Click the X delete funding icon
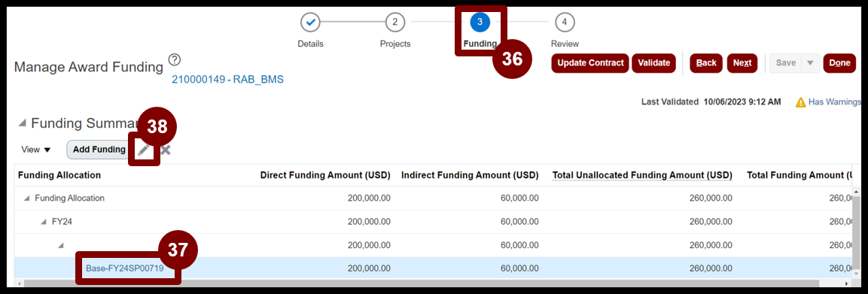Viewport: 868px width, 294px height. pos(165,150)
